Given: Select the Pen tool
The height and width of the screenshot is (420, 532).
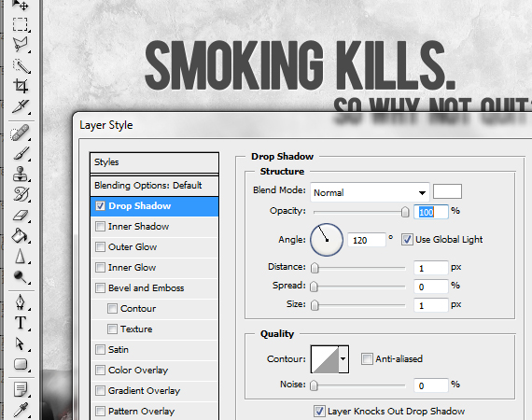Looking at the screenshot, I should [21, 302].
